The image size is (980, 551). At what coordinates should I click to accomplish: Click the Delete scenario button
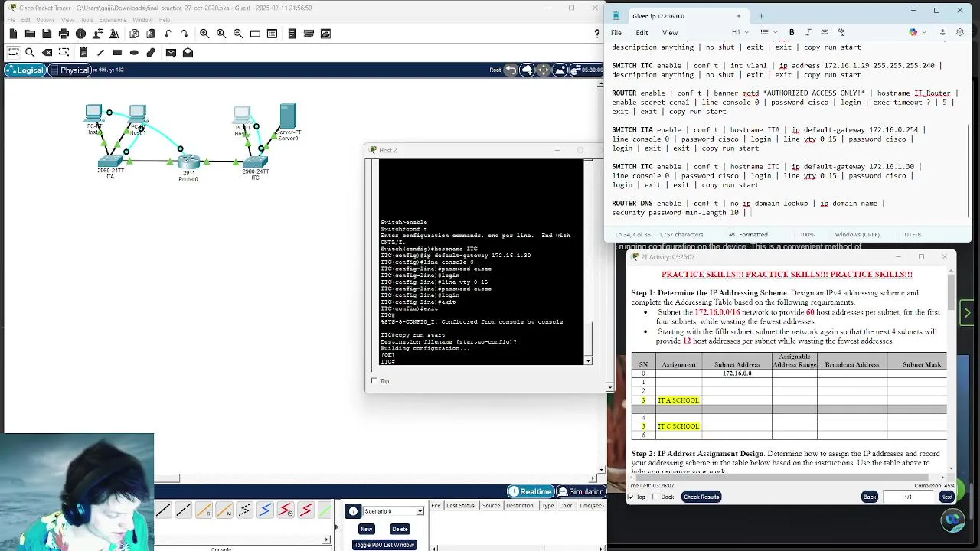point(400,529)
